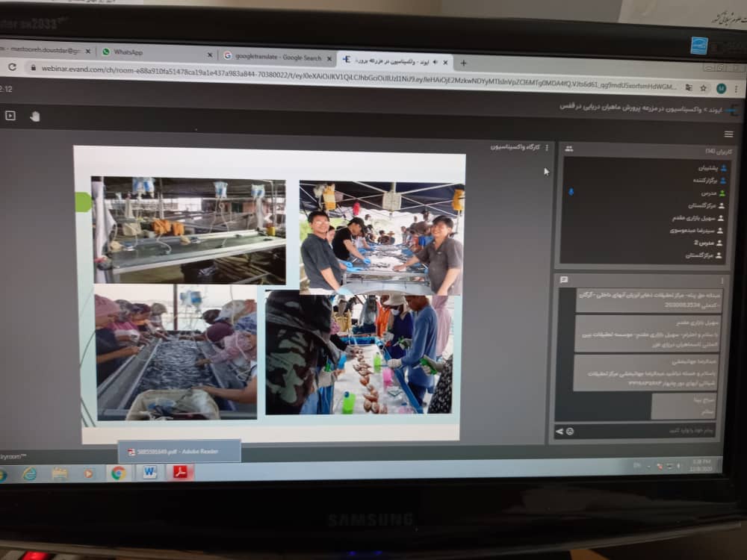
Task: Click the media play icon in webinar toolbar
Action: (10, 116)
